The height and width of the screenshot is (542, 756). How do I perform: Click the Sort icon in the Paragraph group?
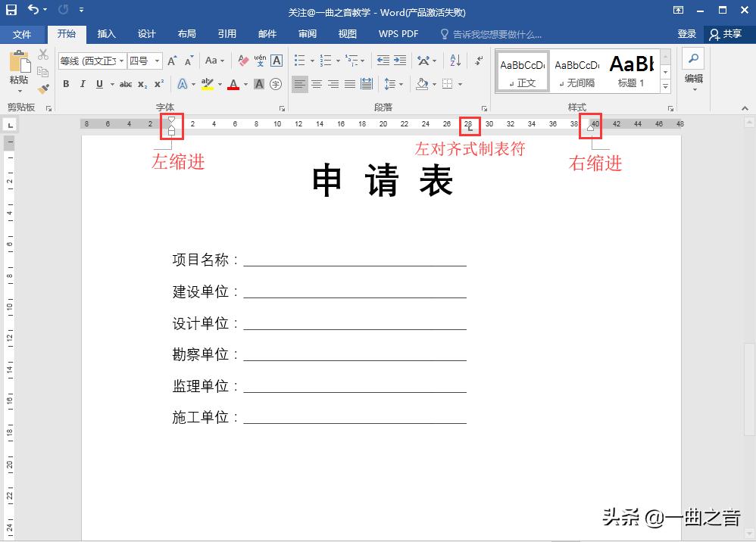click(x=455, y=61)
